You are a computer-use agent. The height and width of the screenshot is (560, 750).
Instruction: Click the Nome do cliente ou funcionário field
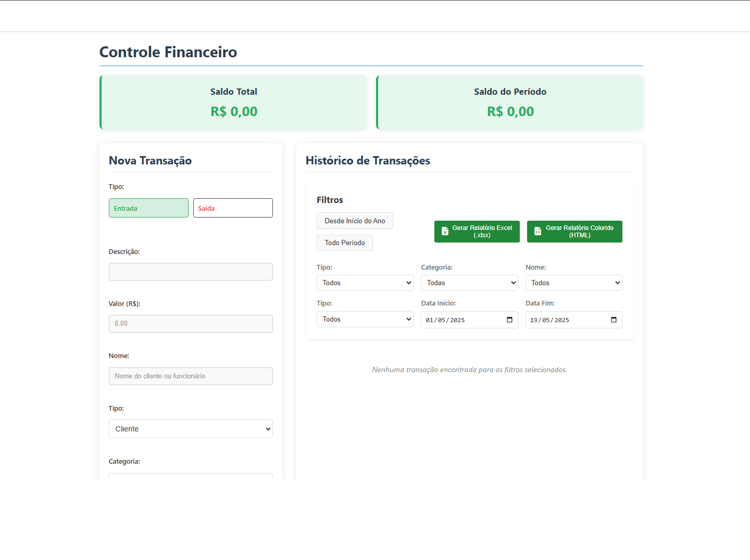(x=191, y=376)
